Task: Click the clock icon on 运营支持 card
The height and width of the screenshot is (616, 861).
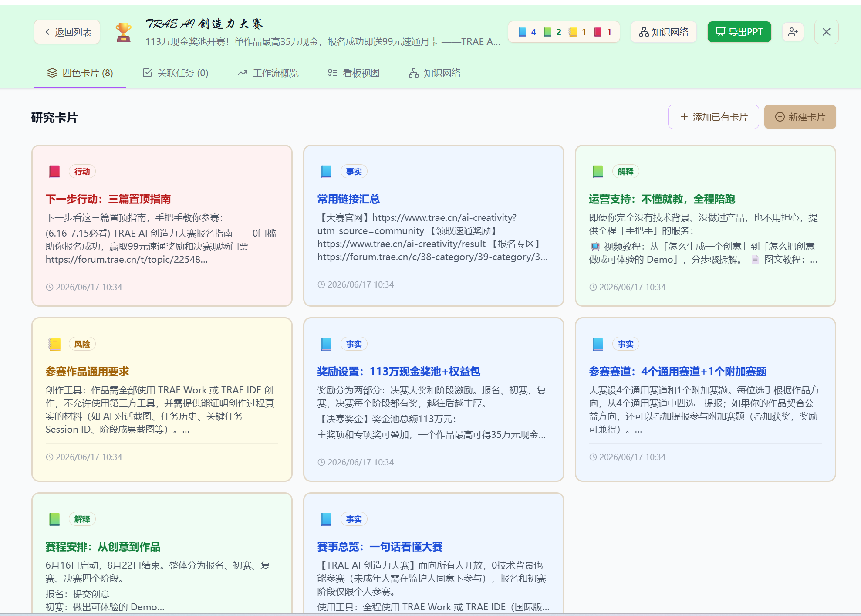Action: coord(593,287)
